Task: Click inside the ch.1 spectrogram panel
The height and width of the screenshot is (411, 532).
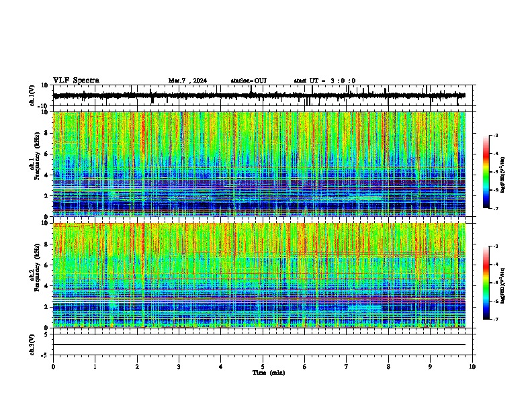Action: click(259, 164)
